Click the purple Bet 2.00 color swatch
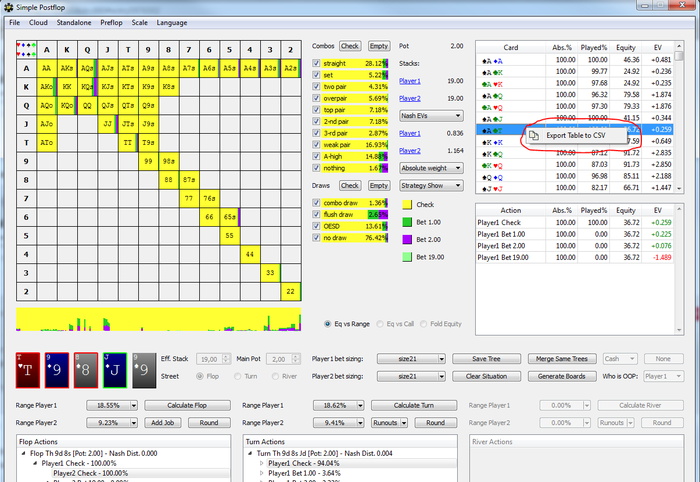Viewport: 700px width, 482px height. 407,239
